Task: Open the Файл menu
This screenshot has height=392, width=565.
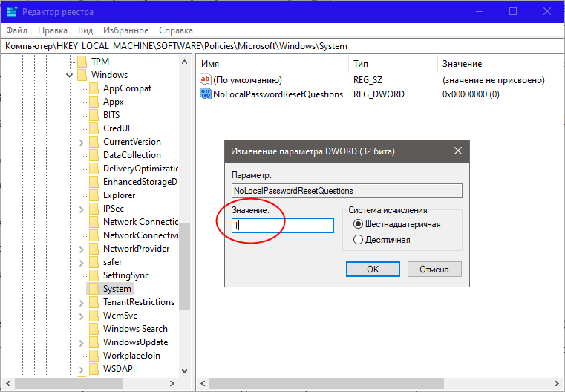Action: click(17, 30)
